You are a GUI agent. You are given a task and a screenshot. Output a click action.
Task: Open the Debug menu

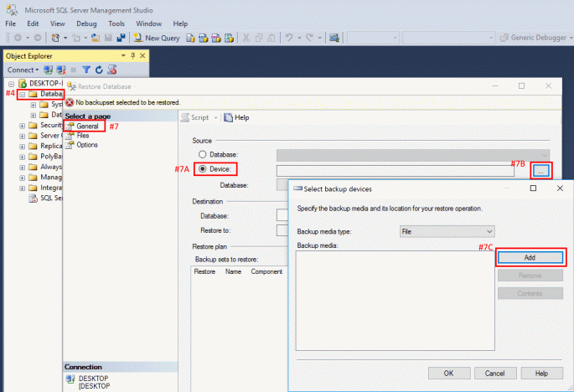pyautogui.click(x=86, y=24)
